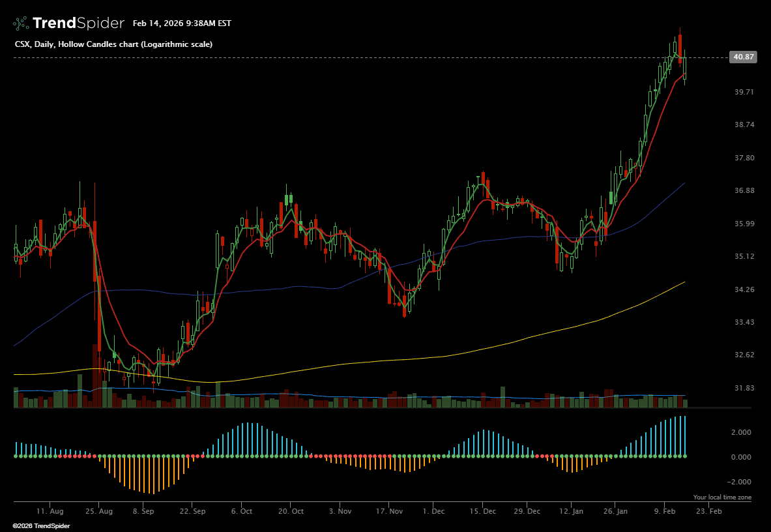Select the 6. Oct date on time axis
The image size is (771, 532).
point(242,512)
